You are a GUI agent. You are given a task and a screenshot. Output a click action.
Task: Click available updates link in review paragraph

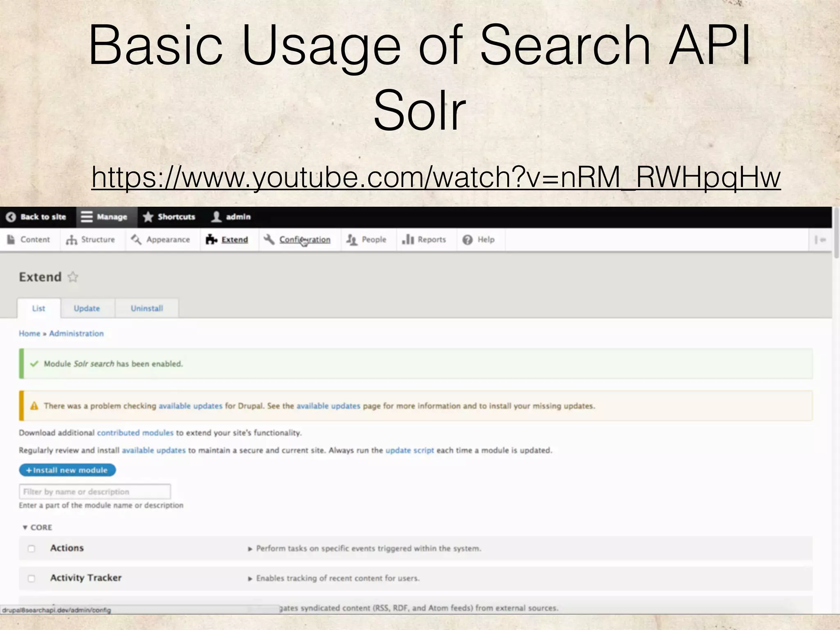(x=154, y=450)
